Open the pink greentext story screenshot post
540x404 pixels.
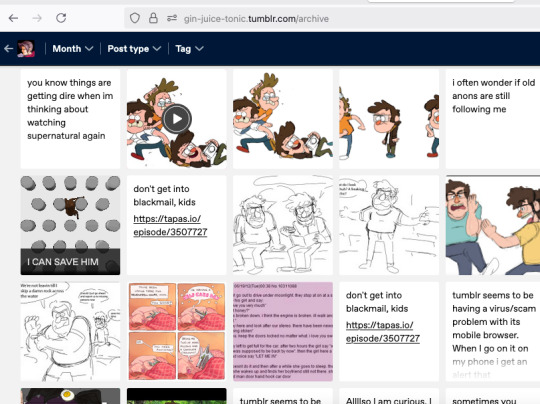pyautogui.click(x=283, y=332)
